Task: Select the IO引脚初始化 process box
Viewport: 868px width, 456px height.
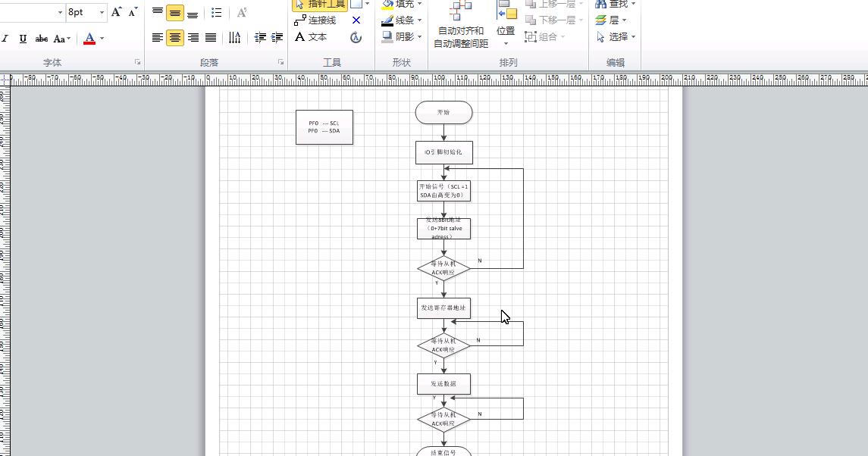Action: (x=444, y=153)
